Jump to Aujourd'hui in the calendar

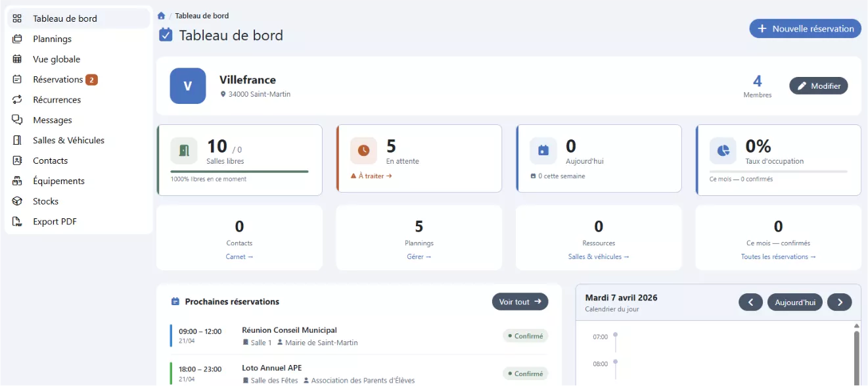coord(795,302)
